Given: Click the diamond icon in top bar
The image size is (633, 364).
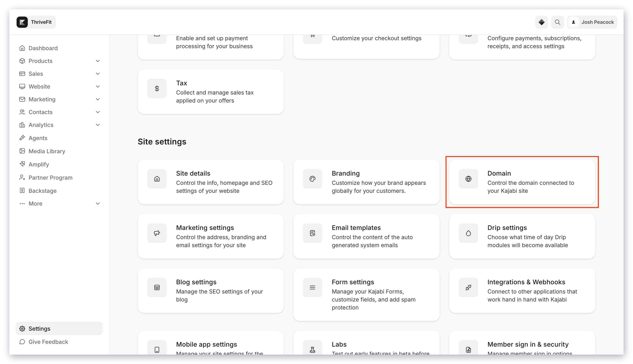Looking at the screenshot, I should point(541,22).
